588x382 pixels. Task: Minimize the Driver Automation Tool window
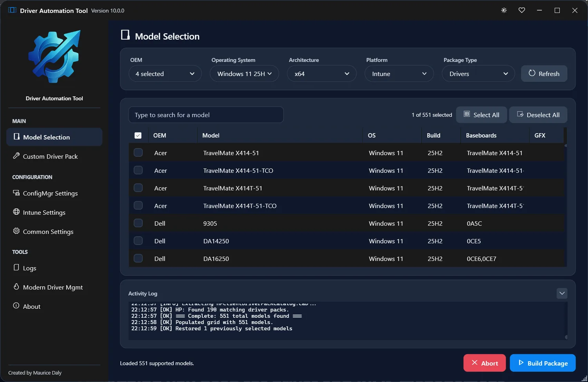(539, 10)
